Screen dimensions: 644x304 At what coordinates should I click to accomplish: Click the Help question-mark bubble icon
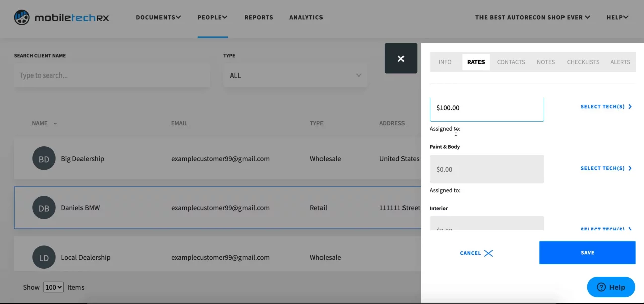pos(602,287)
